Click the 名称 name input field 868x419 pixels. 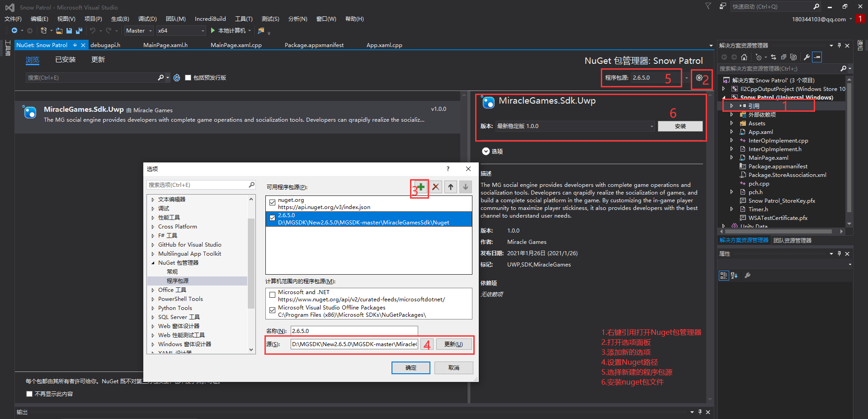pyautogui.click(x=354, y=331)
